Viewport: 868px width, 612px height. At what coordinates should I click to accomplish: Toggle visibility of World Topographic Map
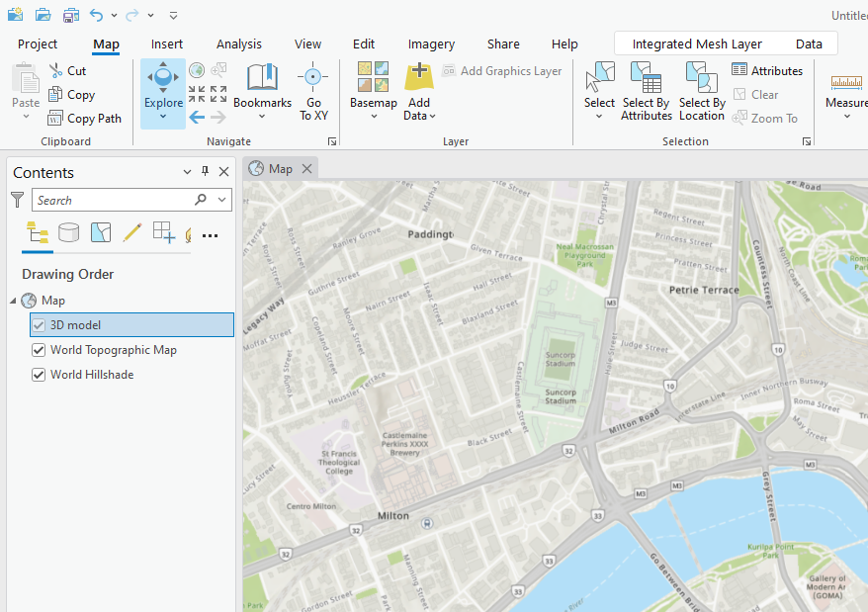click(x=38, y=349)
